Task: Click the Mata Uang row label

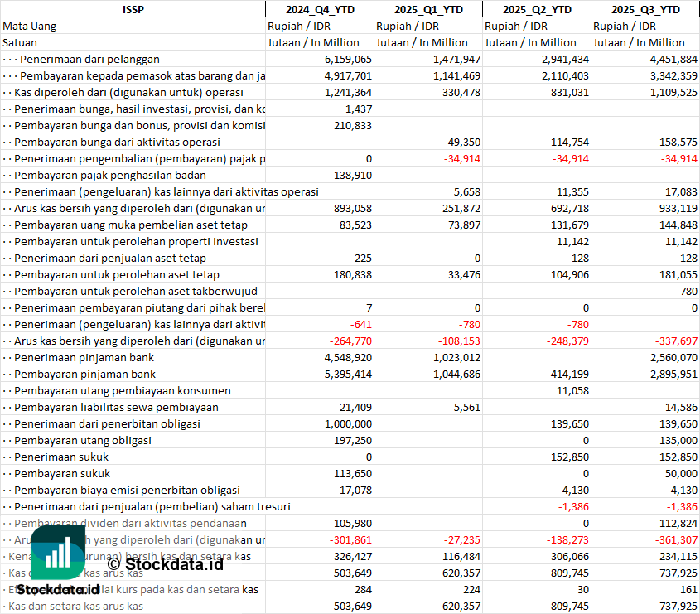Action: click(x=30, y=27)
